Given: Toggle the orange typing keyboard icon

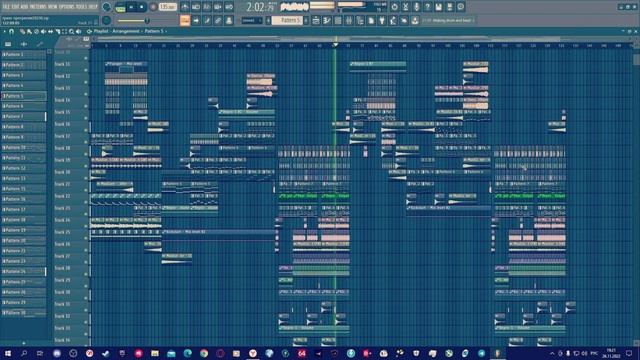Looking at the screenshot, I should pos(185,20).
